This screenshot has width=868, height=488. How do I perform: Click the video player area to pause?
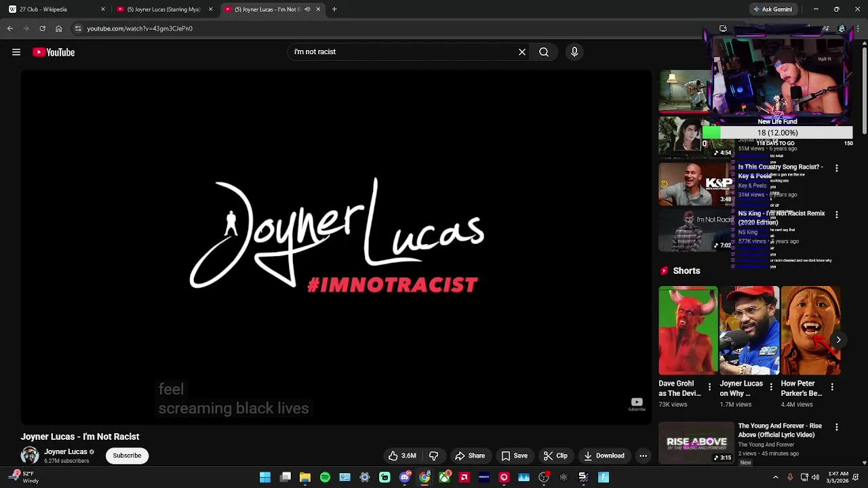pyautogui.click(x=336, y=247)
